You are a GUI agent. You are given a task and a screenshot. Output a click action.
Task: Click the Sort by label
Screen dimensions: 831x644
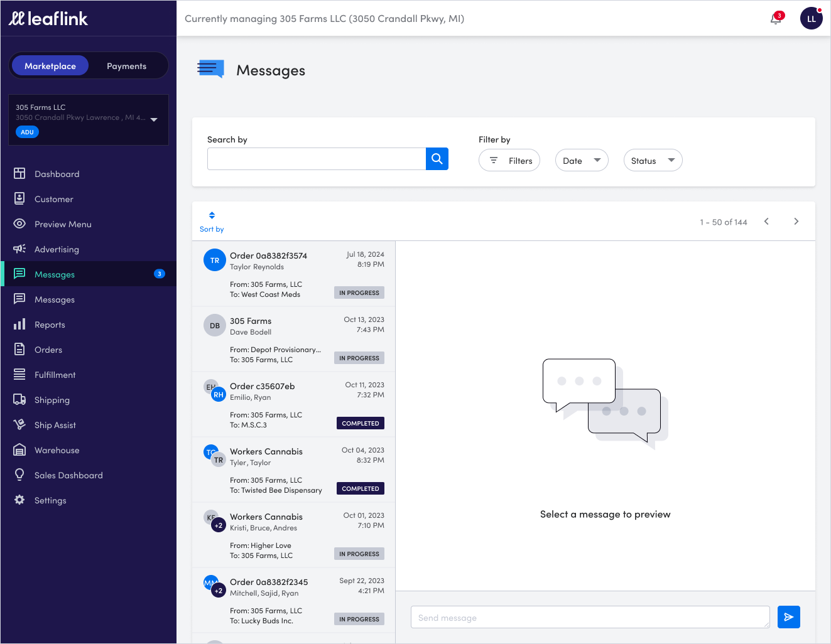click(212, 229)
